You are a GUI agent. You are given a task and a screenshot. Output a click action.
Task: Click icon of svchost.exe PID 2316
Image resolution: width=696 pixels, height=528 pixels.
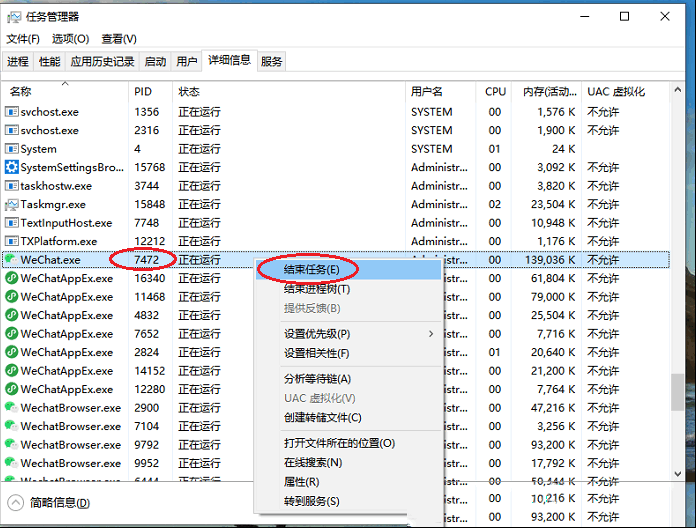pyautogui.click(x=11, y=130)
